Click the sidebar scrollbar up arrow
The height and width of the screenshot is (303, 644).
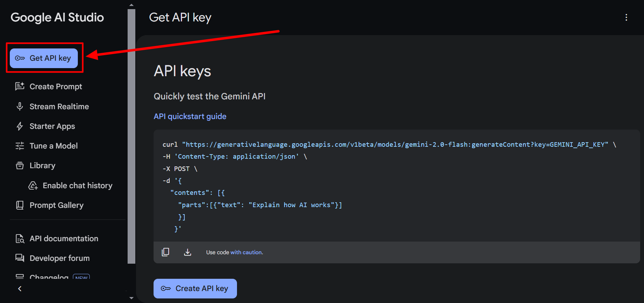point(131,5)
